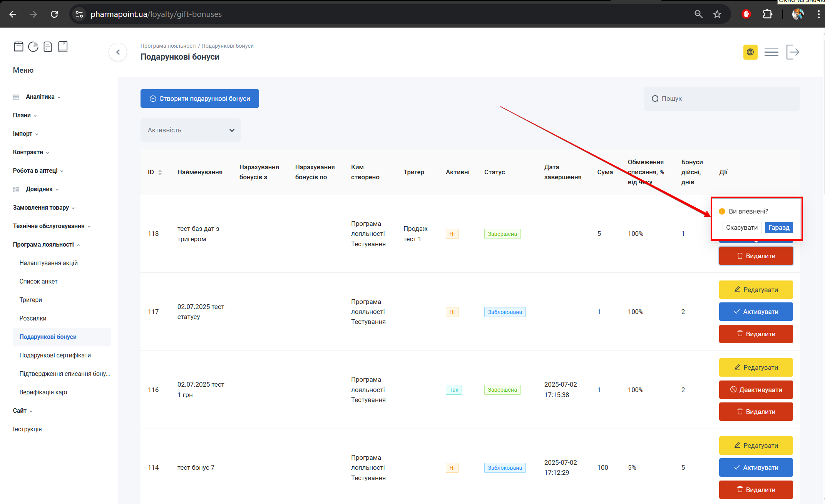Reload the page in browser toolbar
This screenshot has width=825, height=504.
click(54, 14)
